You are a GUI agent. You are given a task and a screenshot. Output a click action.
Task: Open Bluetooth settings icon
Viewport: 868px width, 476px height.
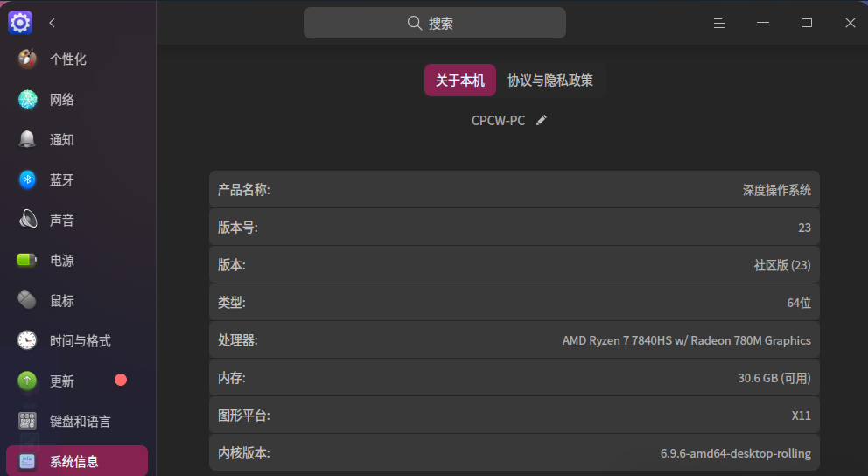(x=27, y=180)
